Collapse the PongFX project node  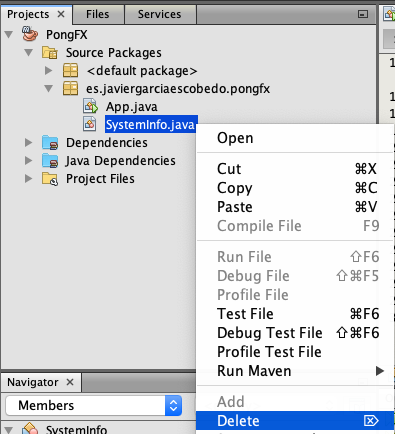pos(9,34)
